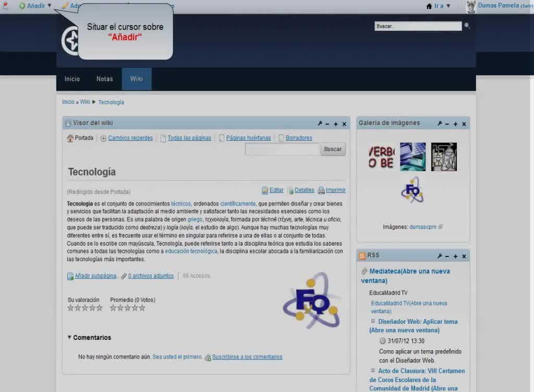Screen dimensions: 534x392
Task: Open Cambios recientes in the wiki
Action: [130, 138]
